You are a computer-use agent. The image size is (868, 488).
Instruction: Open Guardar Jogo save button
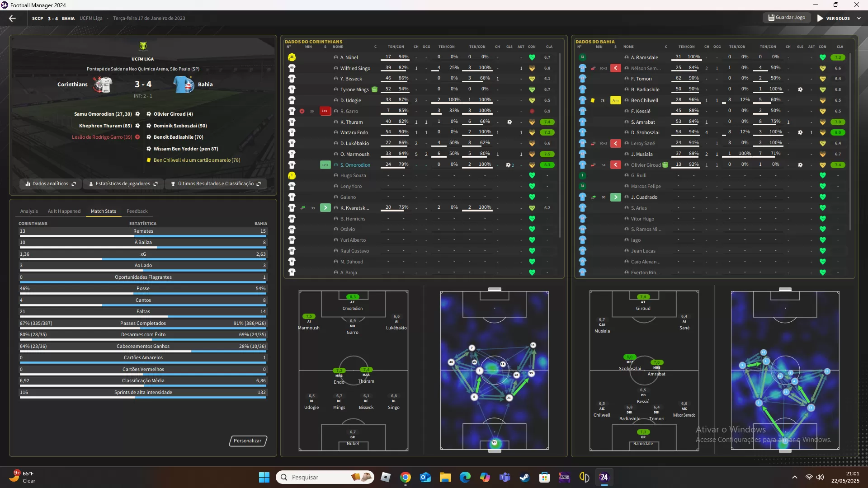point(787,18)
